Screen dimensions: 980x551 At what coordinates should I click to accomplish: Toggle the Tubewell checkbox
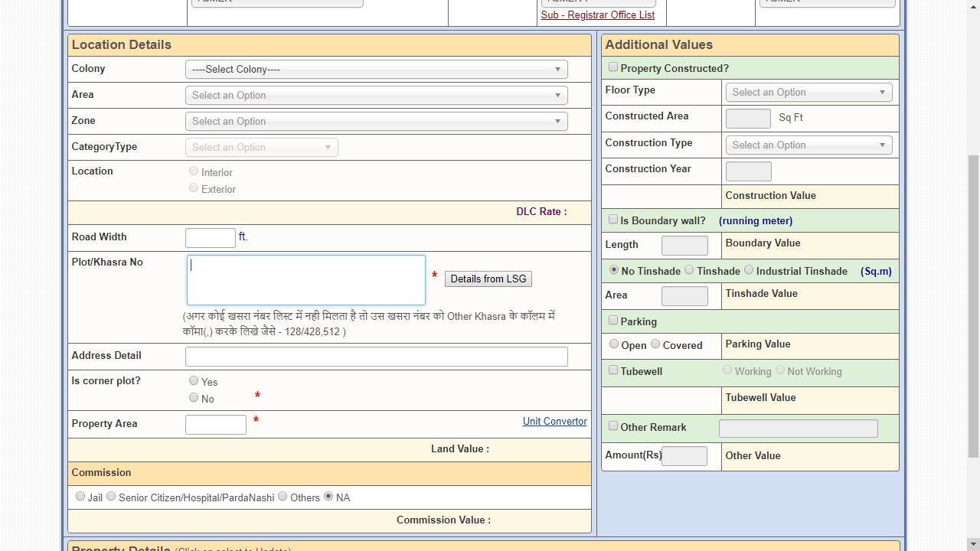[x=613, y=370]
